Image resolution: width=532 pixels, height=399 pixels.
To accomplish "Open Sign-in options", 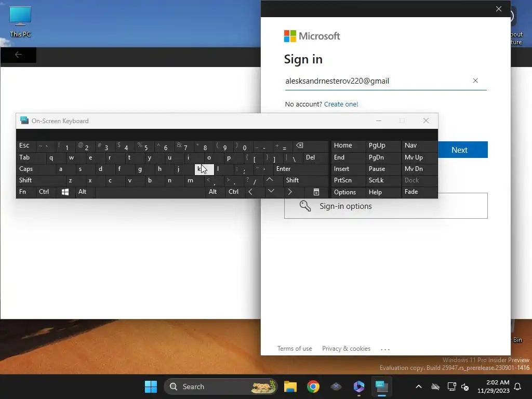I will coord(386,206).
